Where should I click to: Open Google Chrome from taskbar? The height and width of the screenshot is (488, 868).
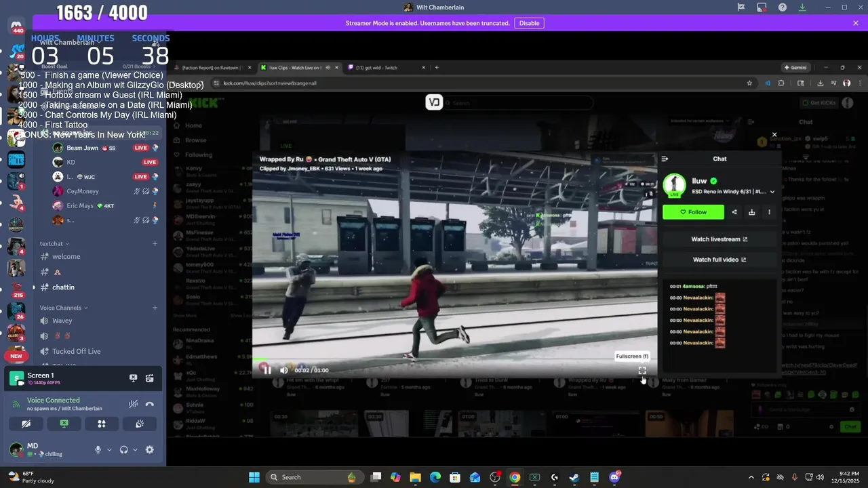(515, 477)
